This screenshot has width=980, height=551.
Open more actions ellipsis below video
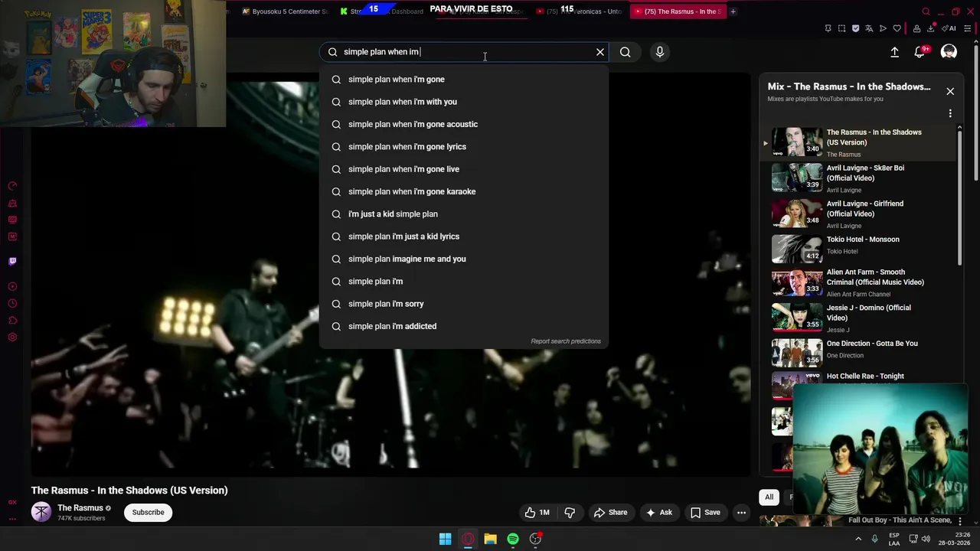741,513
